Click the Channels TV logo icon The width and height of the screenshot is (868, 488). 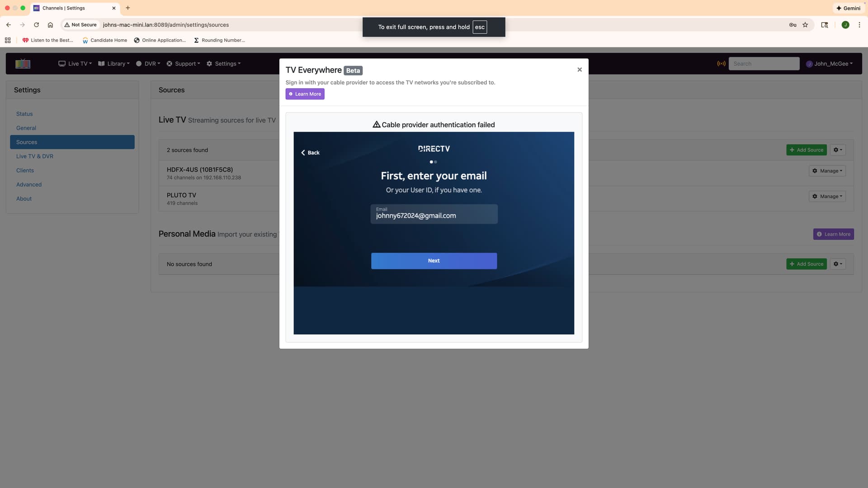23,64
